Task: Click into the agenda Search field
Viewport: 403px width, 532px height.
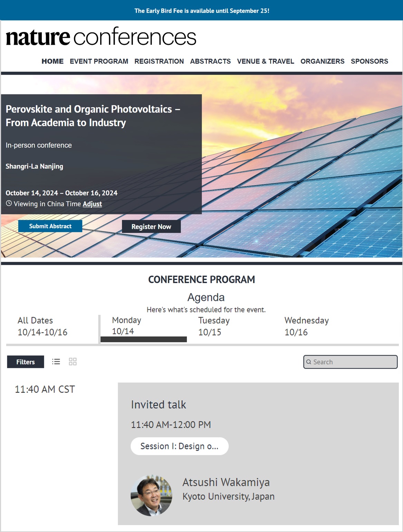Action: pos(351,362)
